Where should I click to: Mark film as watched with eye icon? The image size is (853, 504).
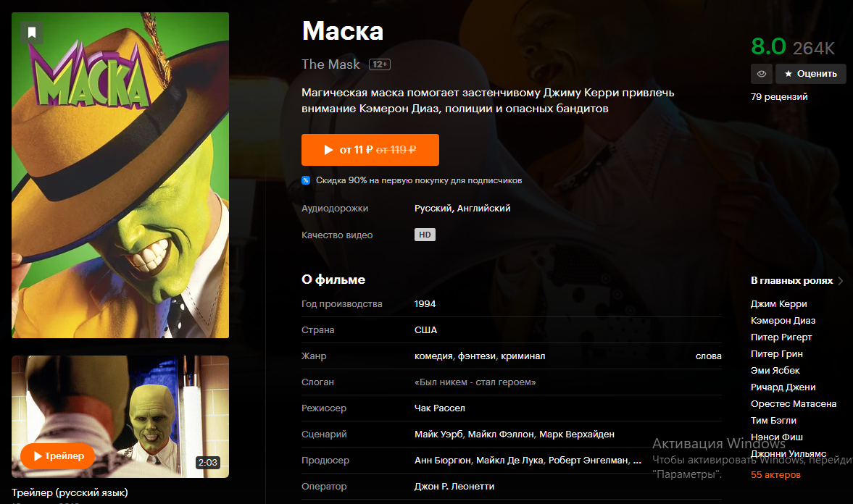(762, 74)
